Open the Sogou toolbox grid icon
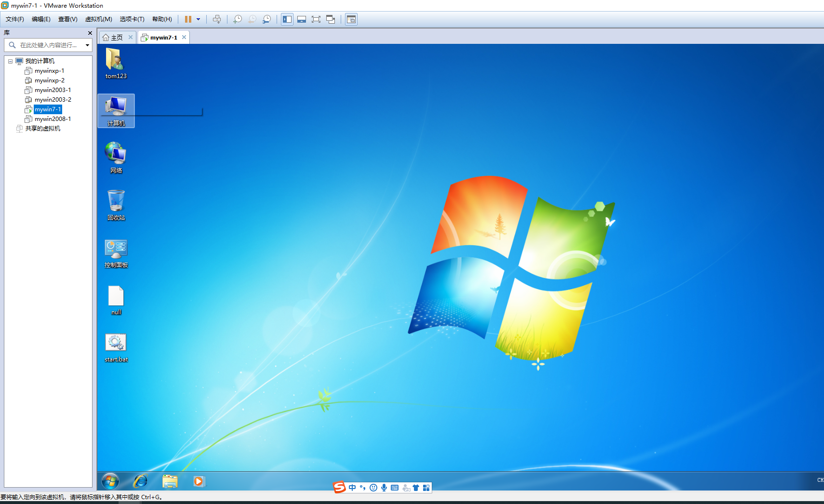The width and height of the screenshot is (824, 504). point(426,488)
